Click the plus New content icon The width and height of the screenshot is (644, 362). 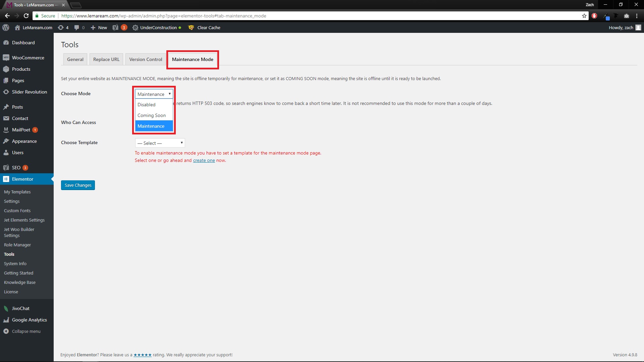(93, 27)
